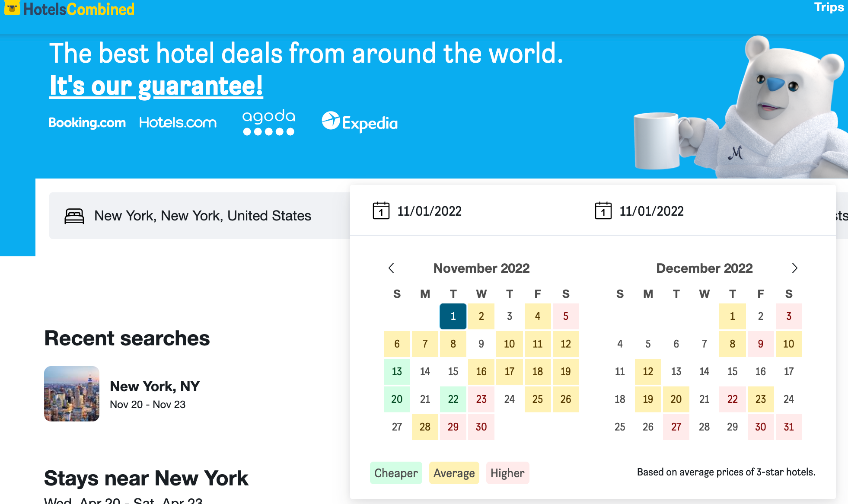
Task: Click the green Cheaper legend swatch
Action: (395, 473)
